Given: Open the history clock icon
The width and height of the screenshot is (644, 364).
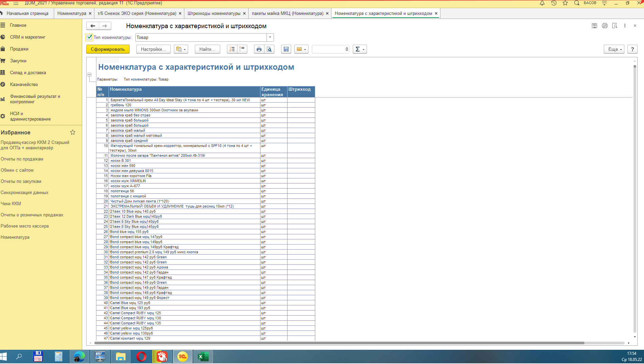Looking at the screenshot, I should pyautogui.click(x=554, y=3).
